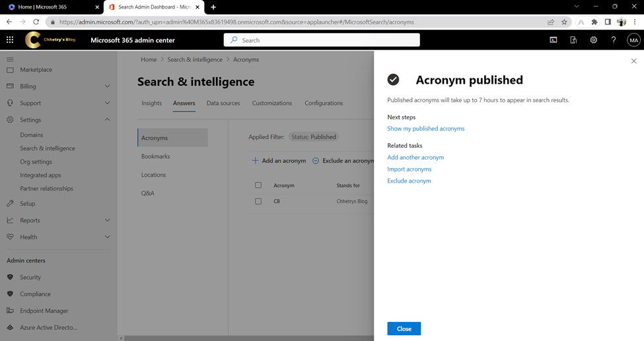Click the Billing card icon
The height and width of the screenshot is (341, 644).
click(11, 86)
